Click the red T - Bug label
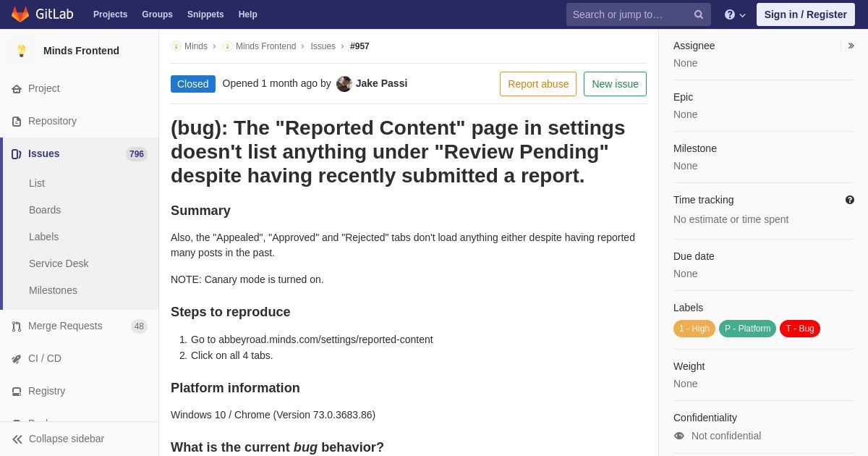 (800, 329)
